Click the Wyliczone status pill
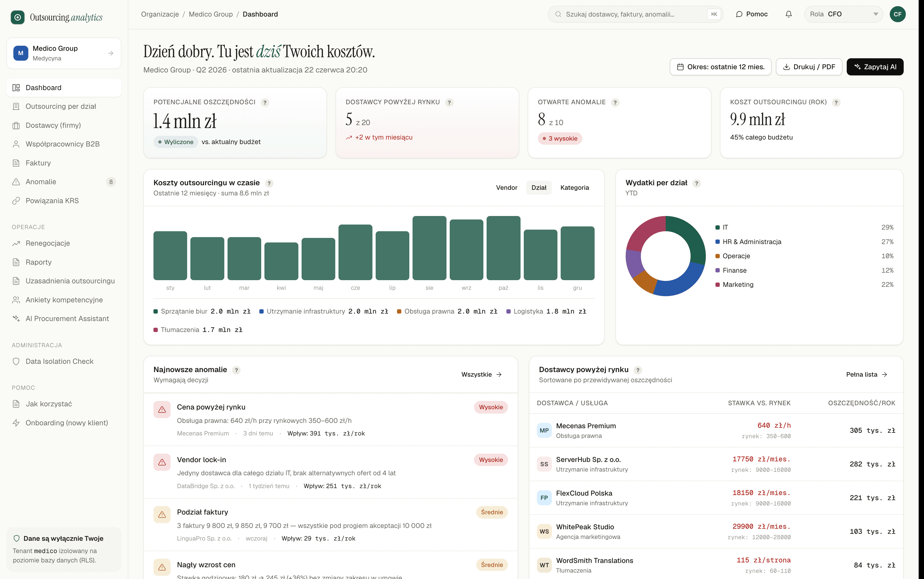Viewport: 924px width, 579px height. [x=176, y=142]
